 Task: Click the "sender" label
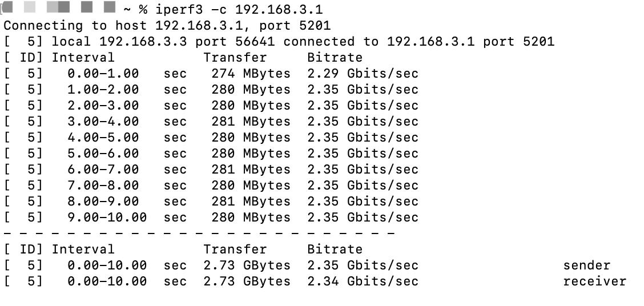(x=586, y=265)
